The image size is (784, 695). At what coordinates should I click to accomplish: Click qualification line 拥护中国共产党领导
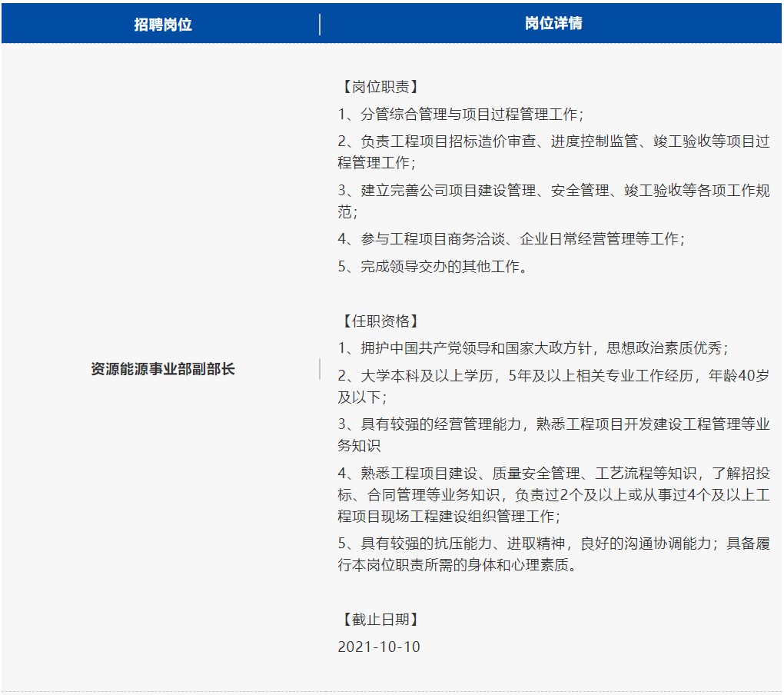tap(533, 348)
